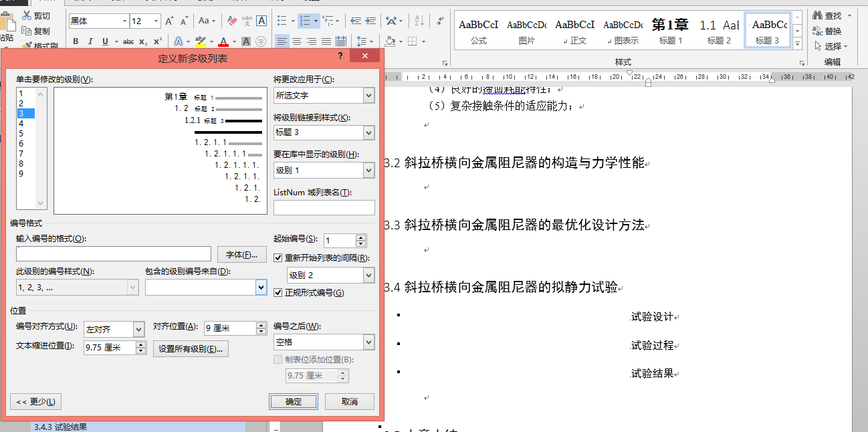Click the Align Right icon
This screenshot has width=868, height=432.
[312, 41]
